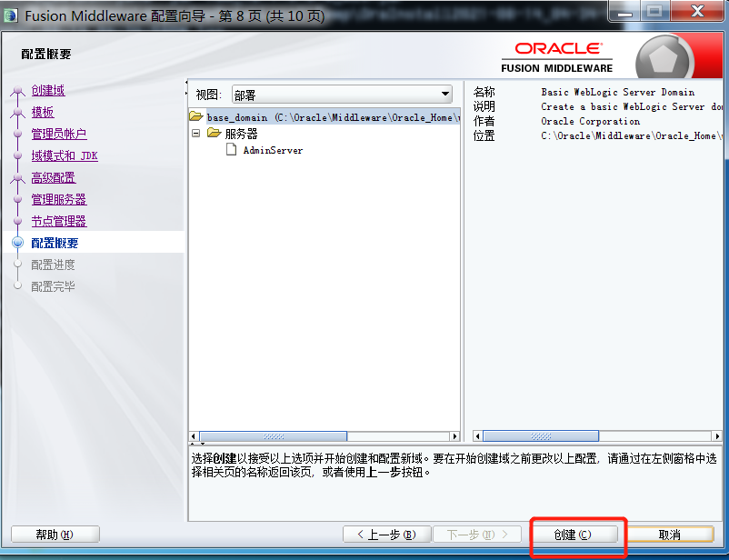Navigate to 高级配置 step link
Viewport: 729px width, 560px height.
coord(54,177)
